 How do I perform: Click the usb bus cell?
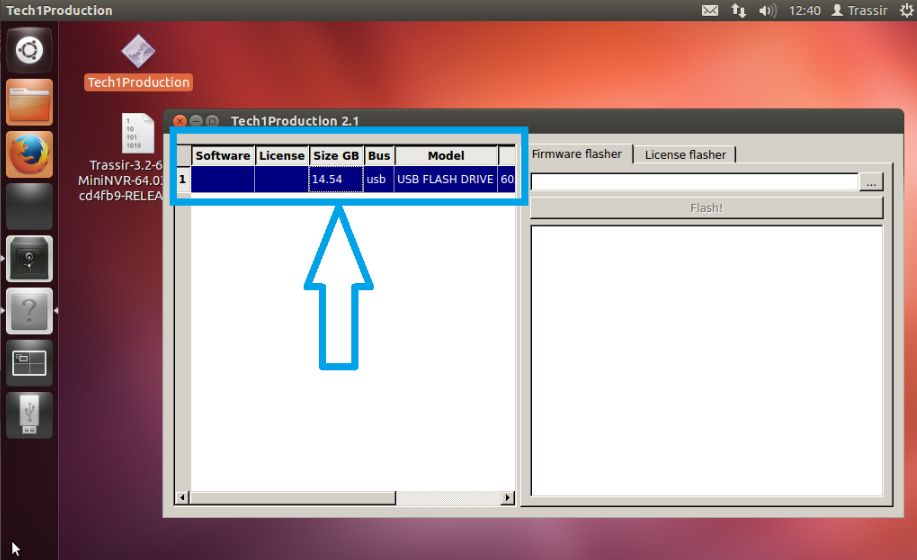[x=379, y=179]
